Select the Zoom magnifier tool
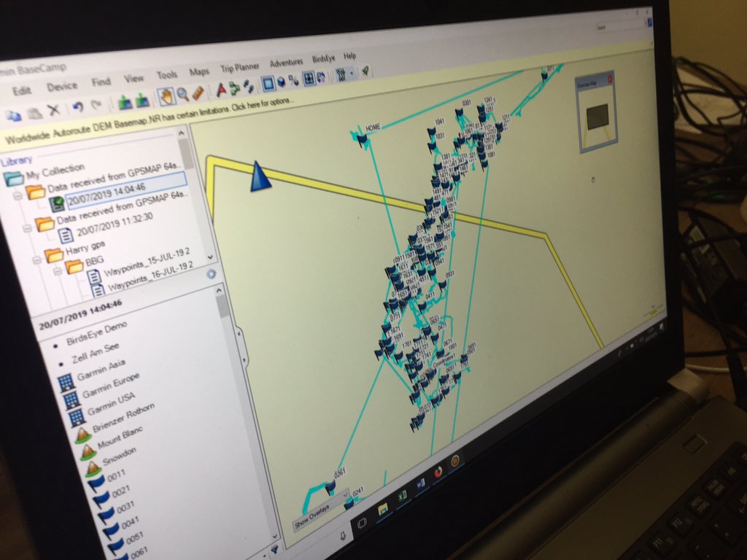Image resolution: width=747 pixels, height=560 pixels. (182, 94)
